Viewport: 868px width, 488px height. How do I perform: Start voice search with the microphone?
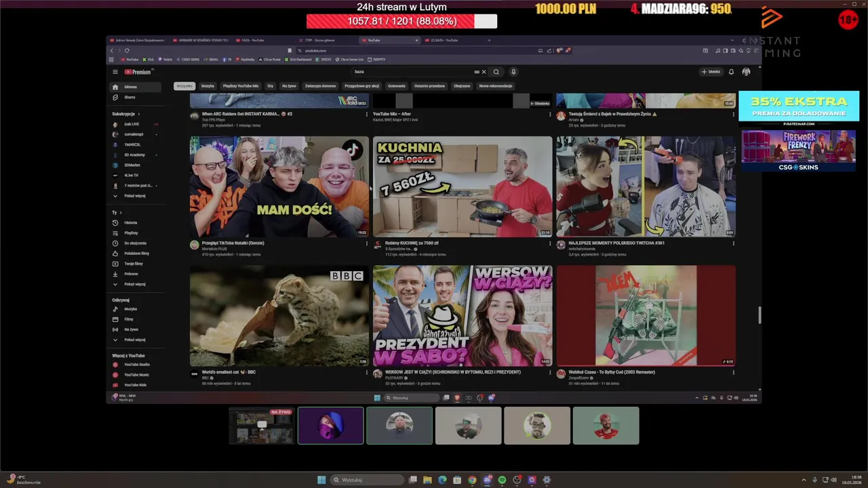click(513, 72)
